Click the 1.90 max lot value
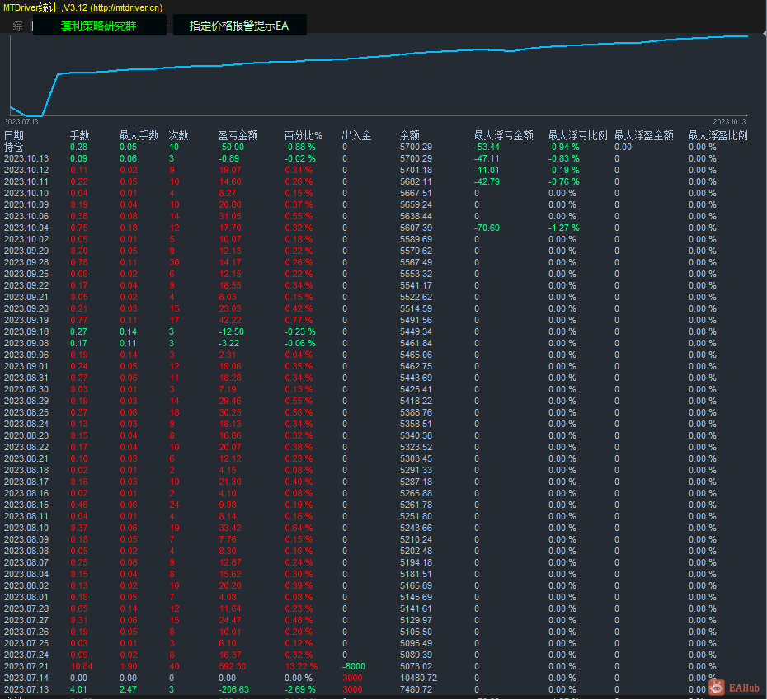The image size is (767, 700). tap(129, 667)
